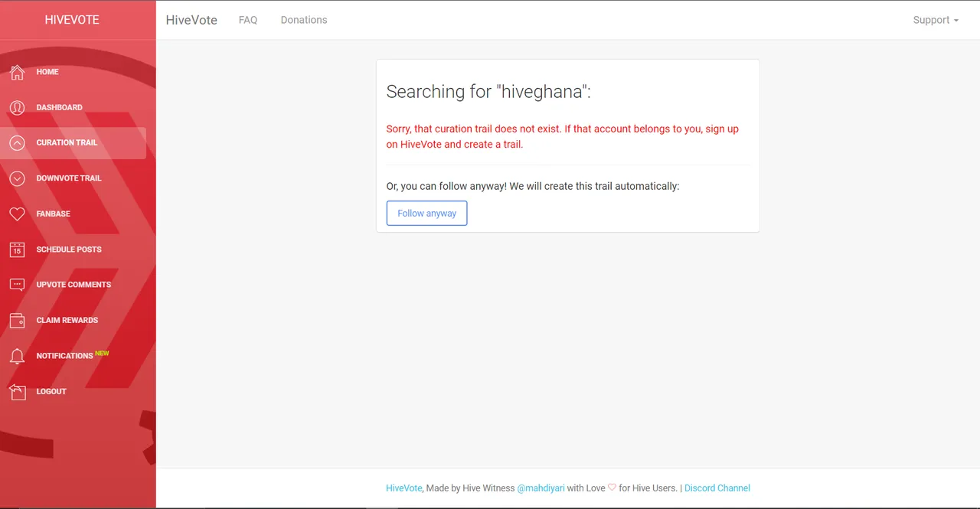Open Upvote Comments section
Image resolution: width=980 pixels, height=509 pixels.
pyautogui.click(x=73, y=285)
